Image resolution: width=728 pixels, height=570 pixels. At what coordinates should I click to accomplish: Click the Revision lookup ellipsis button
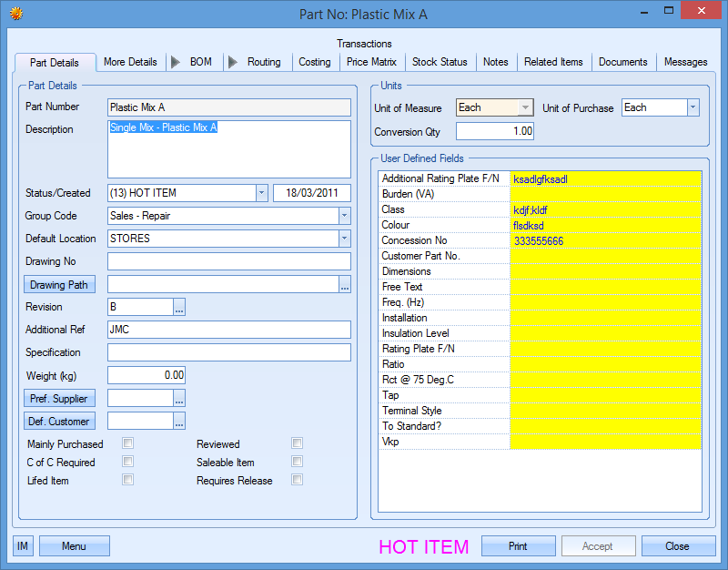[x=179, y=308]
